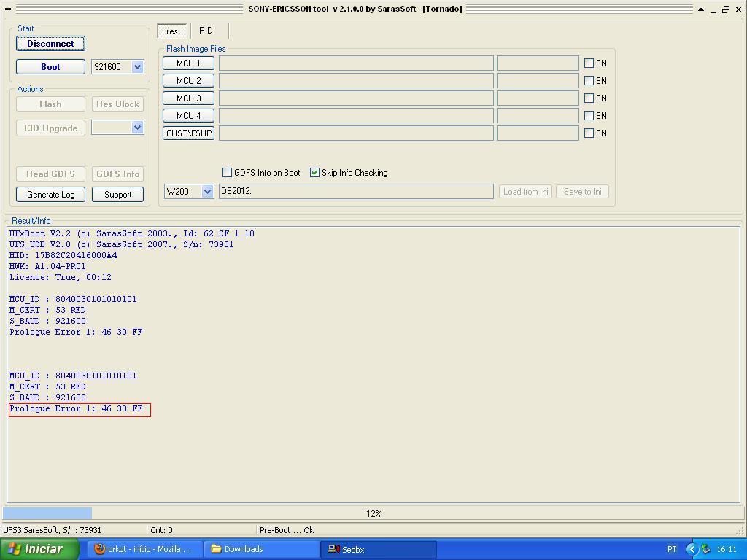Click the Load from Ini button
The height and width of the screenshot is (560, 747).
(525, 192)
